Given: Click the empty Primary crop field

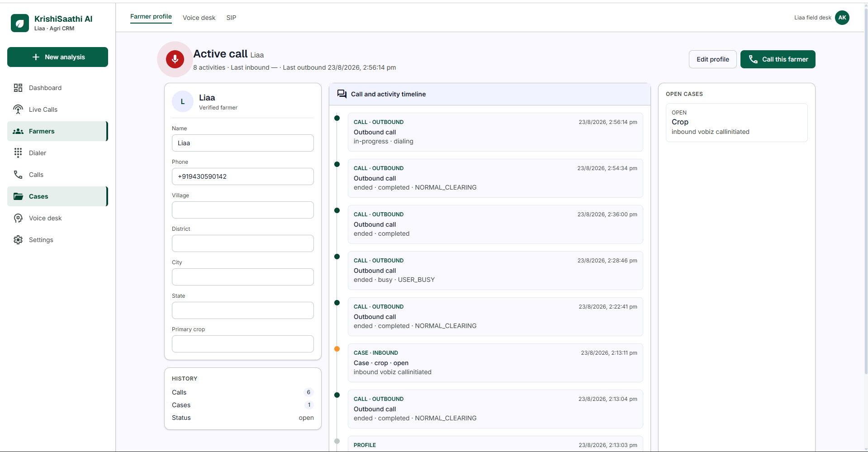Looking at the screenshot, I should (x=243, y=344).
